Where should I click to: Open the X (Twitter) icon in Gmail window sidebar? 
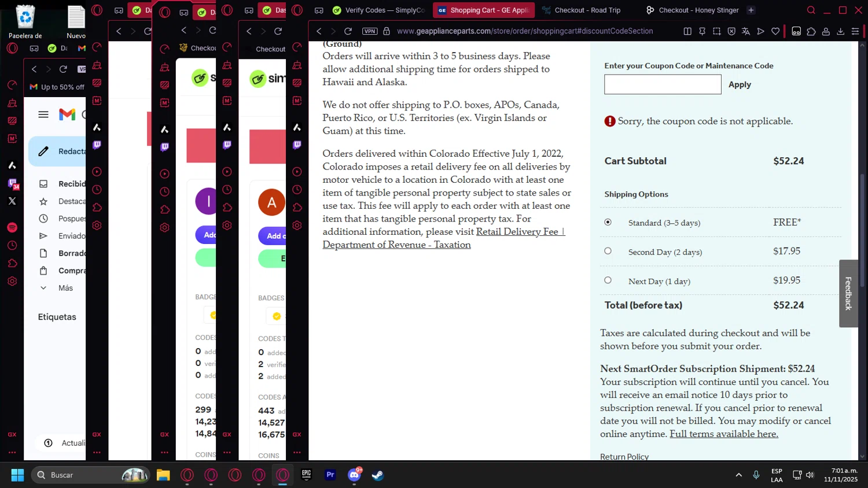(x=12, y=201)
